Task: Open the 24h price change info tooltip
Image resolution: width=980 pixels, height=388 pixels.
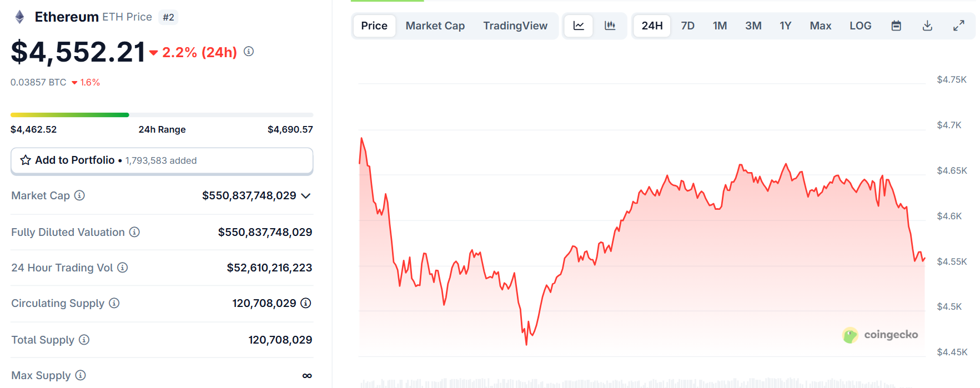Action: tap(248, 51)
